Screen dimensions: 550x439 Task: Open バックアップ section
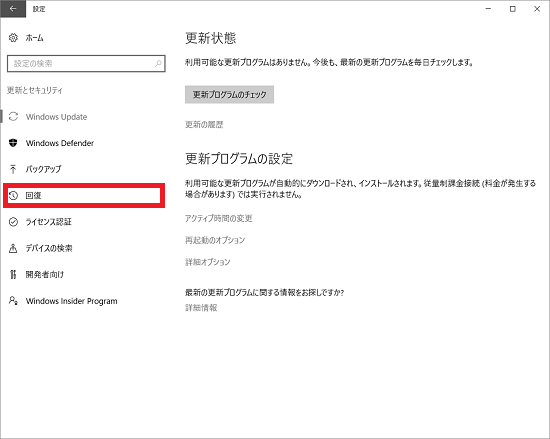[x=43, y=169]
